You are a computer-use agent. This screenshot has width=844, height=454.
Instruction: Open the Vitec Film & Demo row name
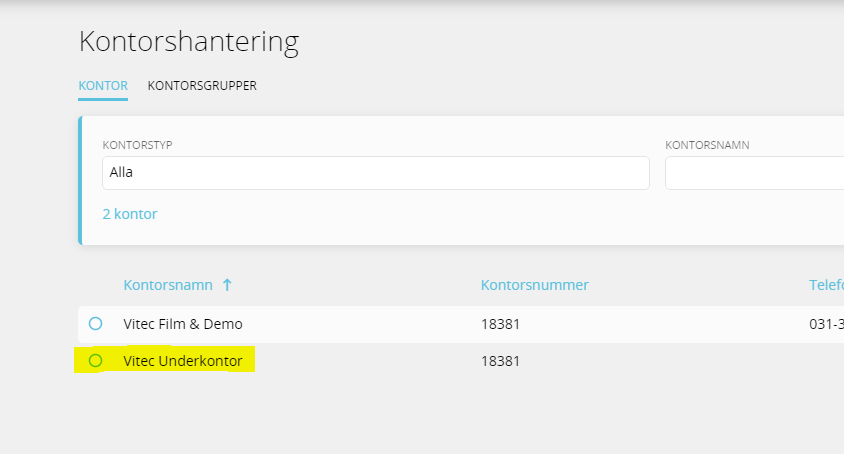[183, 324]
